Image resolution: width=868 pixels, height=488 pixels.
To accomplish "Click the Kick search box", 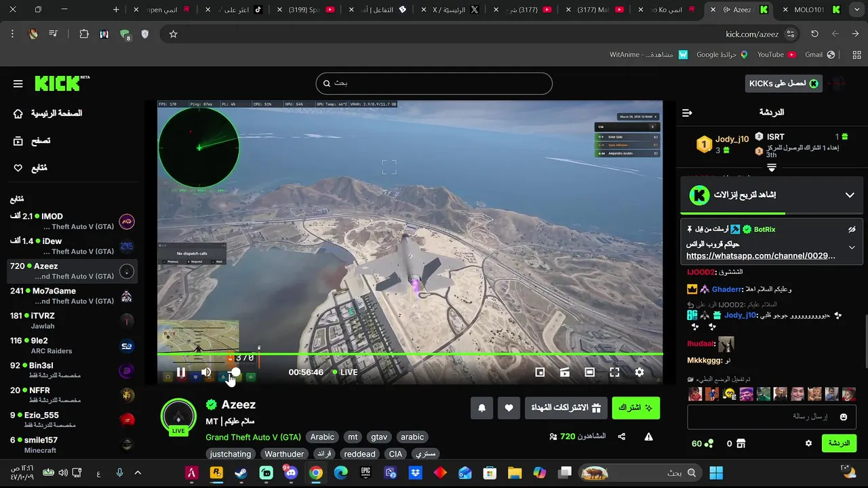I will pyautogui.click(x=434, y=83).
